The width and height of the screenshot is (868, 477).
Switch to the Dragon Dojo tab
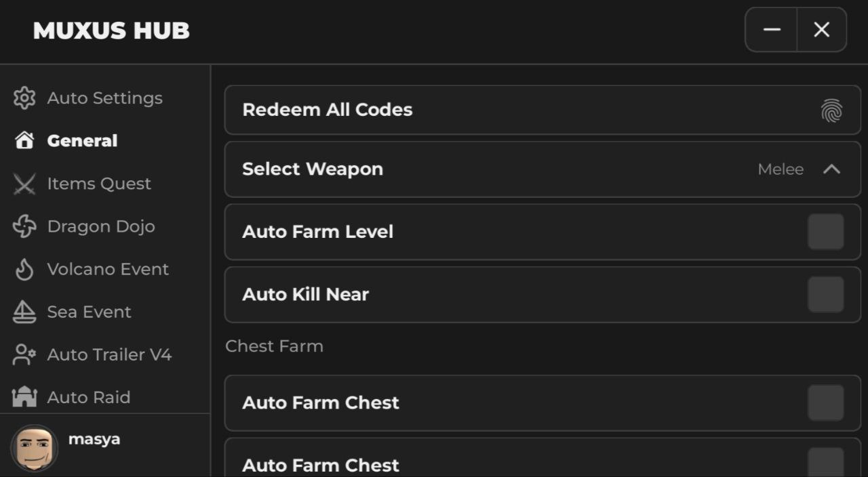click(101, 226)
